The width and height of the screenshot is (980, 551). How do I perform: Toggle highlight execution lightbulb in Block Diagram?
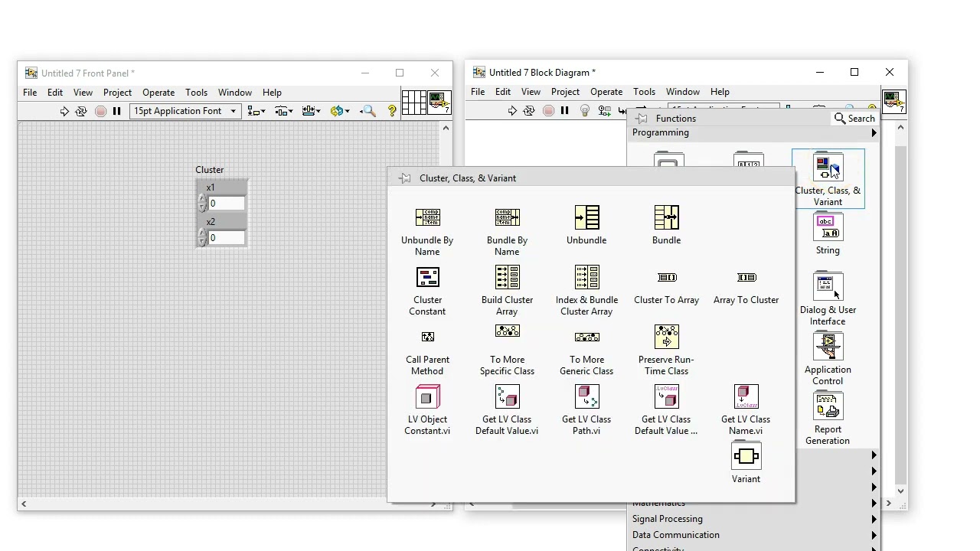(x=585, y=111)
